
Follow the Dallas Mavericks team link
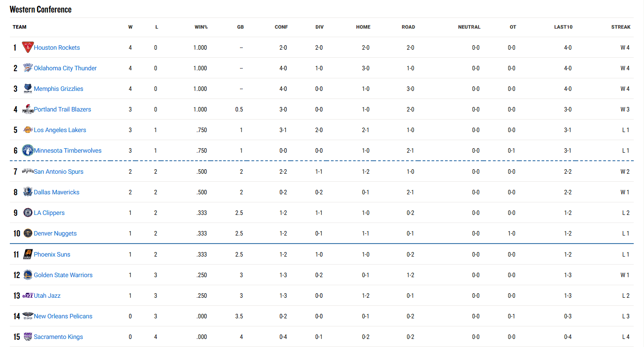[x=57, y=192]
